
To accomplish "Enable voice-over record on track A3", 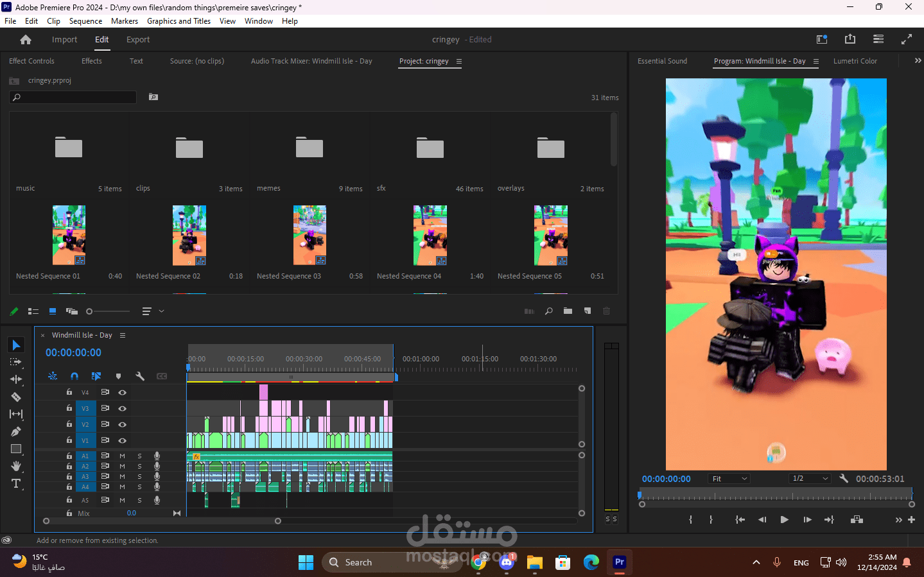I will pyautogui.click(x=157, y=476).
